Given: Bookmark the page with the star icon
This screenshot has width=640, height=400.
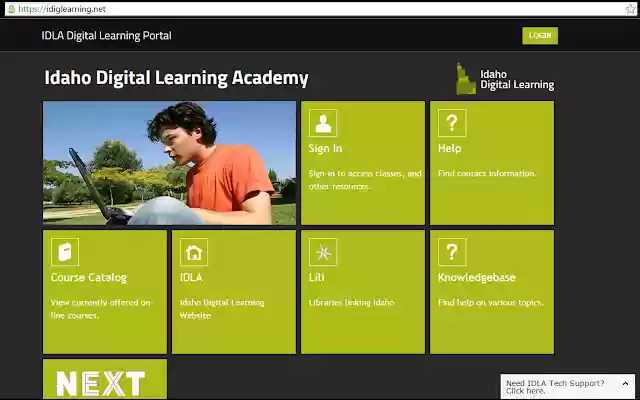Looking at the screenshot, I should pos(630,9).
